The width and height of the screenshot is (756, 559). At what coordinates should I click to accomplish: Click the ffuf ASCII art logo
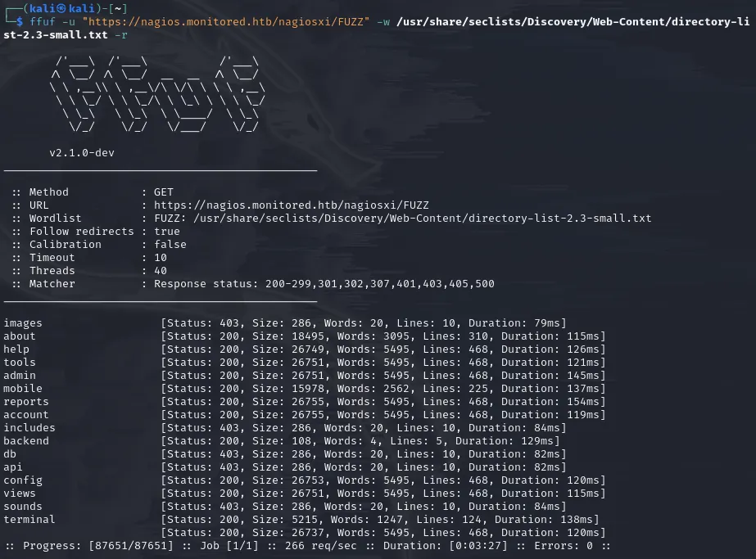(x=157, y=93)
